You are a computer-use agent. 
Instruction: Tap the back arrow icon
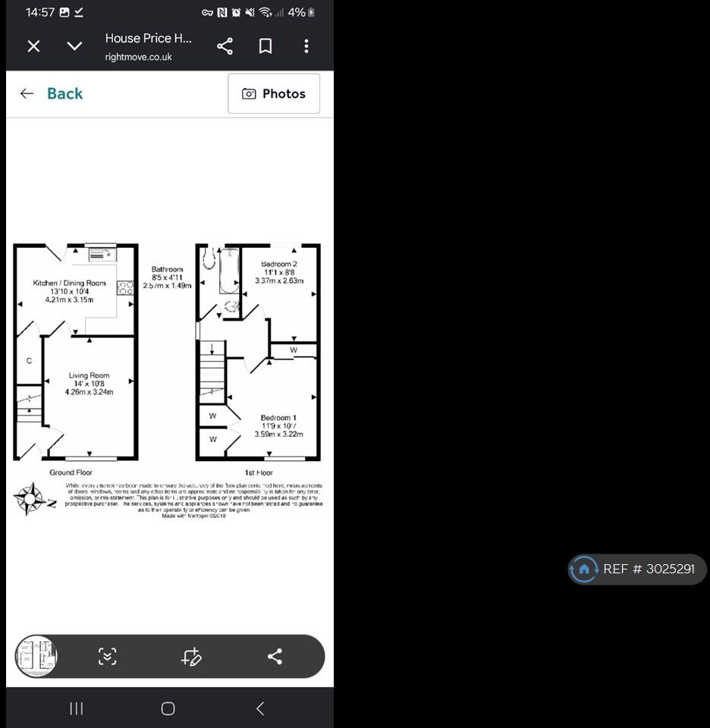[x=27, y=93]
